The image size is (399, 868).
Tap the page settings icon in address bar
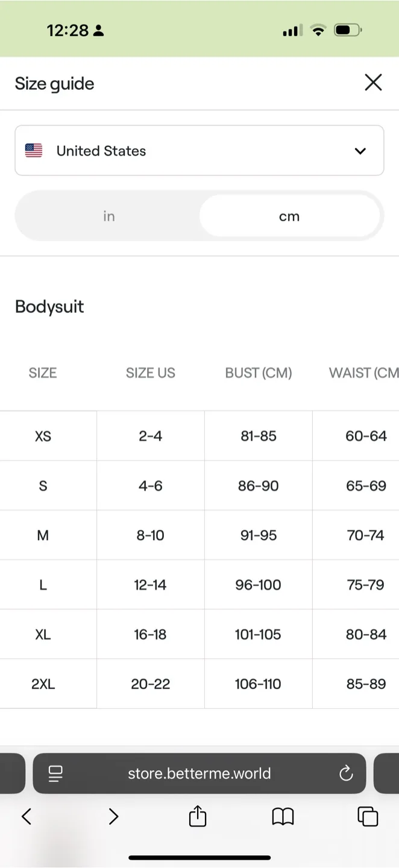55,773
